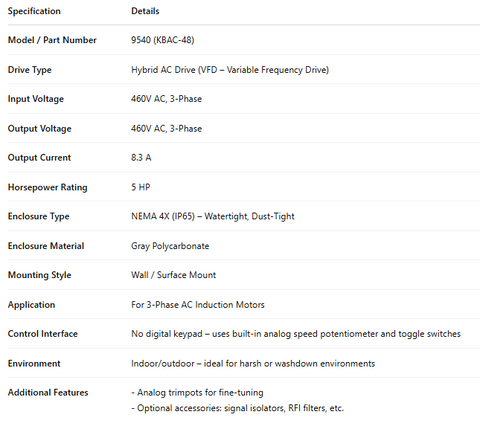Click the Details column header

coord(145,11)
